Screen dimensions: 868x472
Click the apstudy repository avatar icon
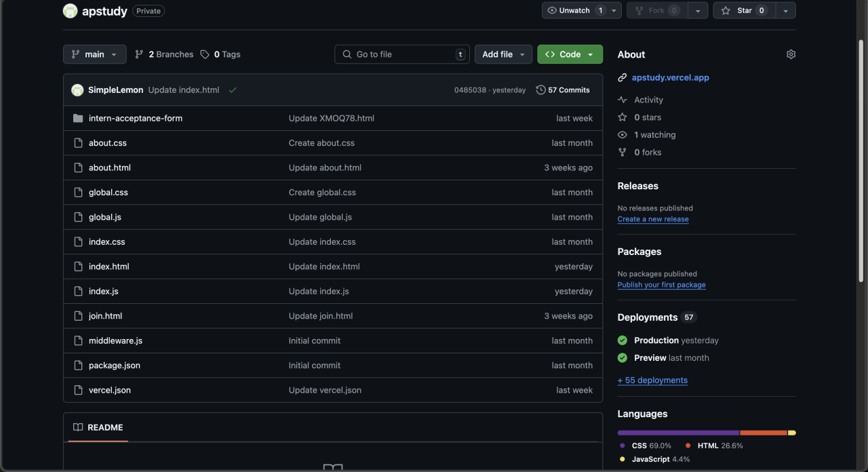pos(70,11)
